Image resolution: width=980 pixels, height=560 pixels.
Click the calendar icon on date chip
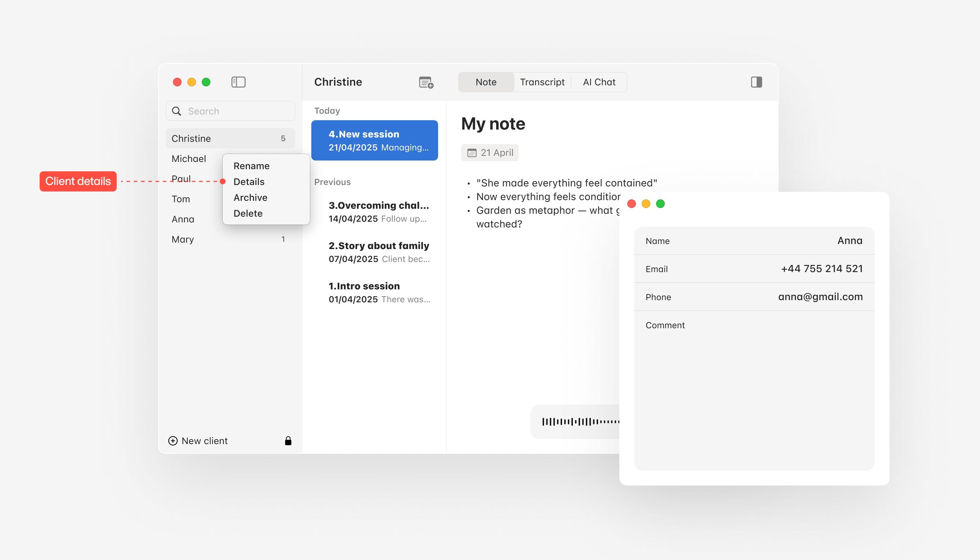point(472,153)
